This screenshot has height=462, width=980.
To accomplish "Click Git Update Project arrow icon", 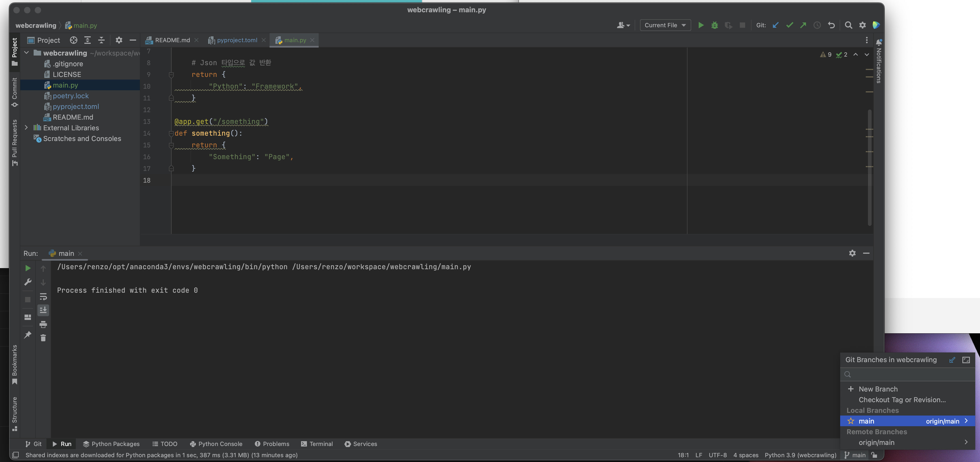I will 775,25.
